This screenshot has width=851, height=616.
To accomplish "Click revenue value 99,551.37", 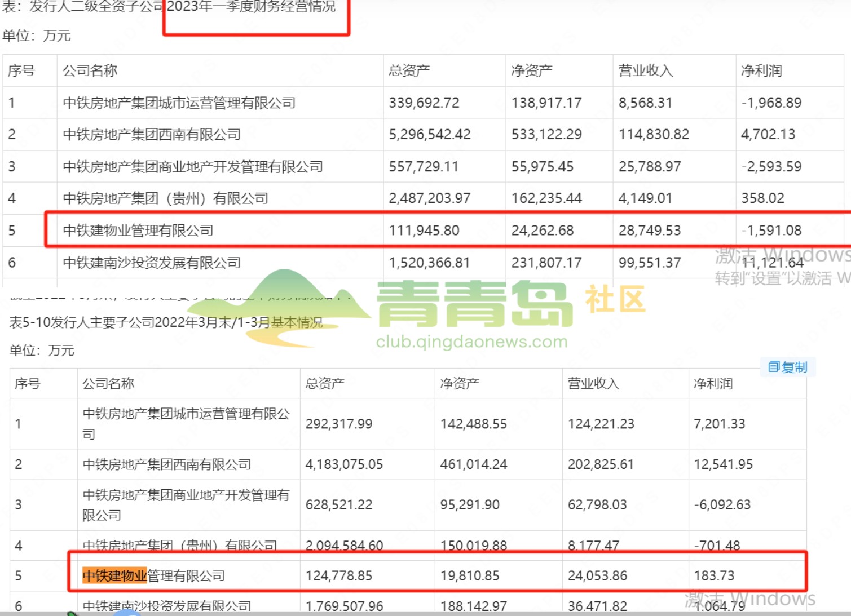I will point(650,263).
